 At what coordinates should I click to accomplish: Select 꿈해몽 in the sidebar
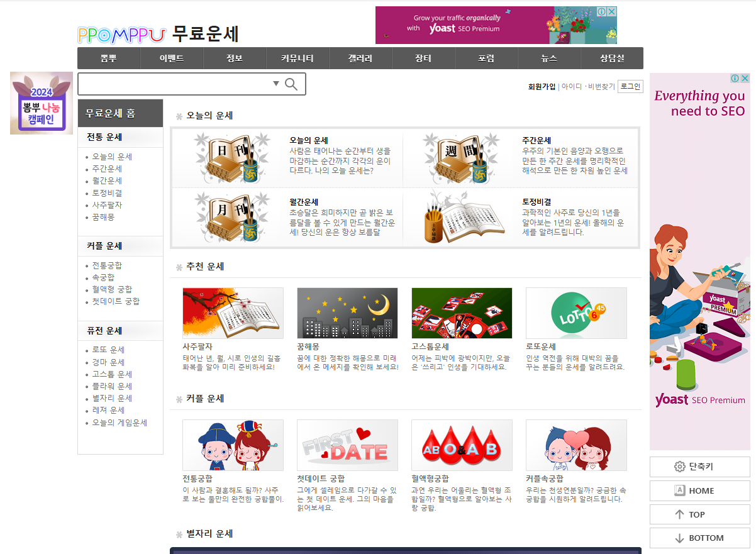click(x=103, y=216)
